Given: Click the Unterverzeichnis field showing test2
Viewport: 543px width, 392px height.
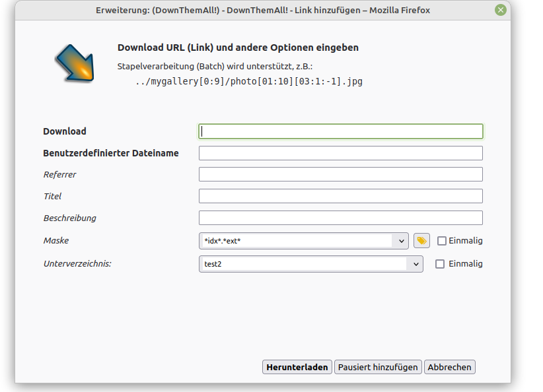Looking at the screenshot, I should [x=304, y=264].
